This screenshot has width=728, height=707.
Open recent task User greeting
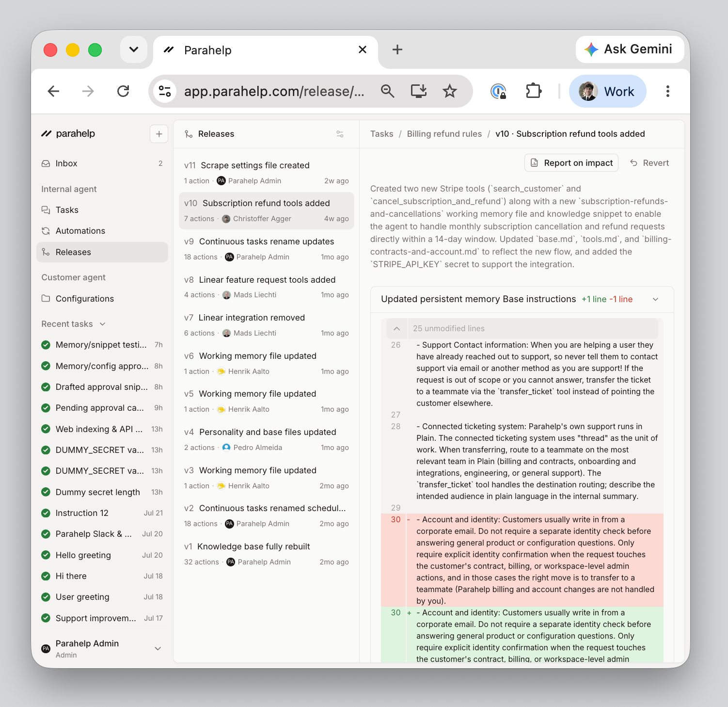tap(102, 597)
